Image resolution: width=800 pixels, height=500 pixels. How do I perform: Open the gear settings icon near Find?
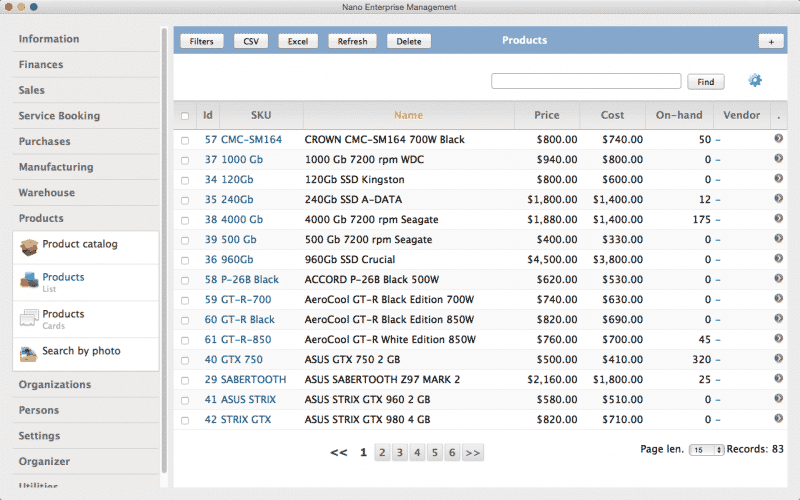coord(755,81)
